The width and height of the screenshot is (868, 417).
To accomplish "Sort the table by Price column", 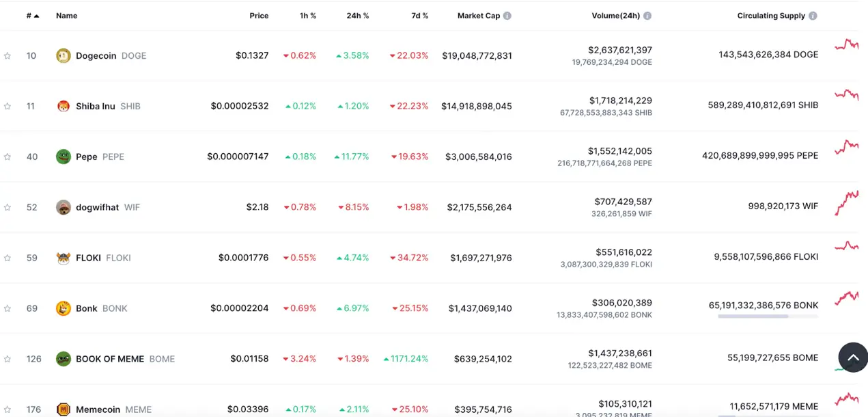I will click(x=259, y=16).
